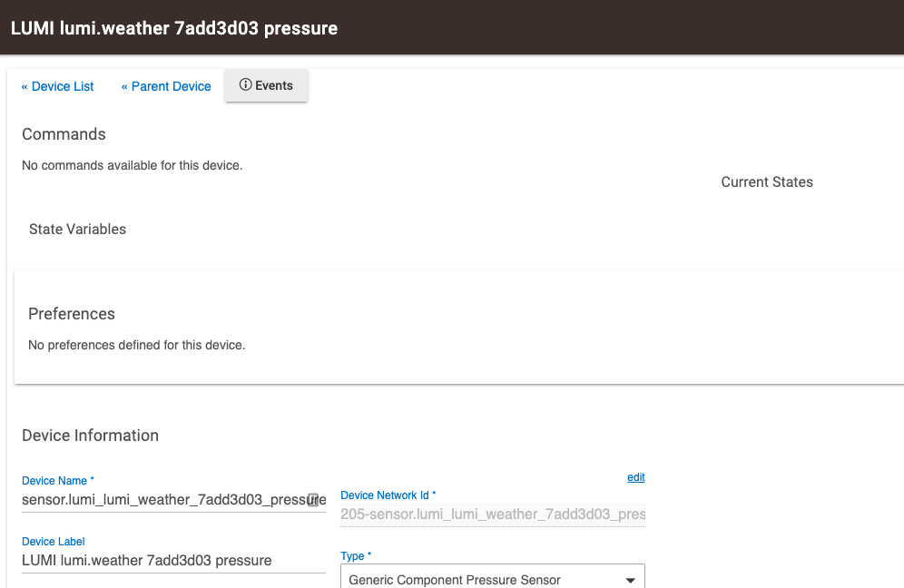Click the Commands section heading
The image size is (904, 588).
click(64, 134)
